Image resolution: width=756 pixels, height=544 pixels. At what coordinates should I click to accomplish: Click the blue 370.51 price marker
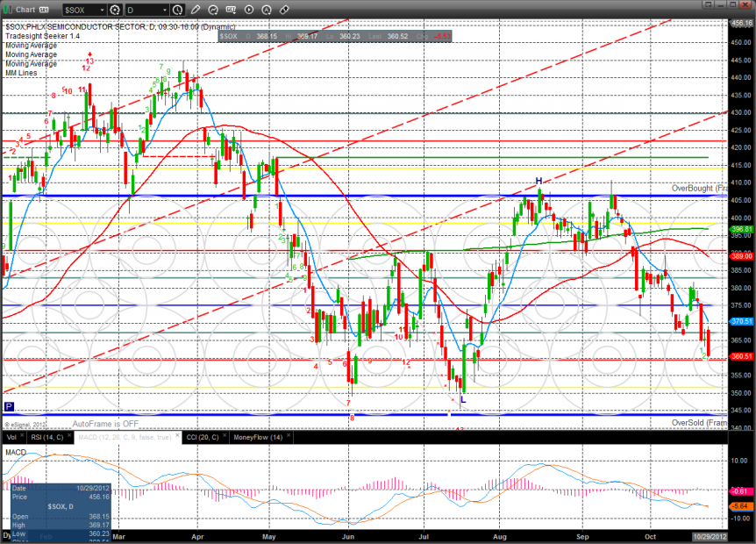tap(742, 321)
